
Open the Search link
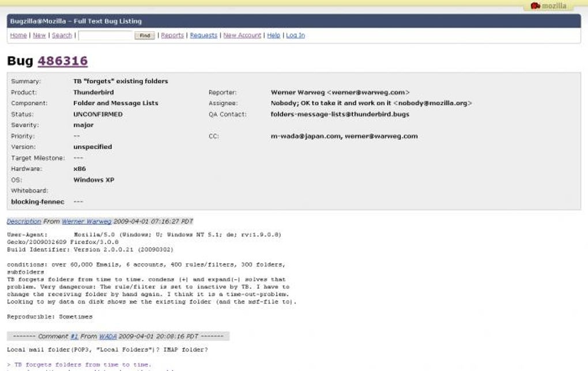[62, 35]
